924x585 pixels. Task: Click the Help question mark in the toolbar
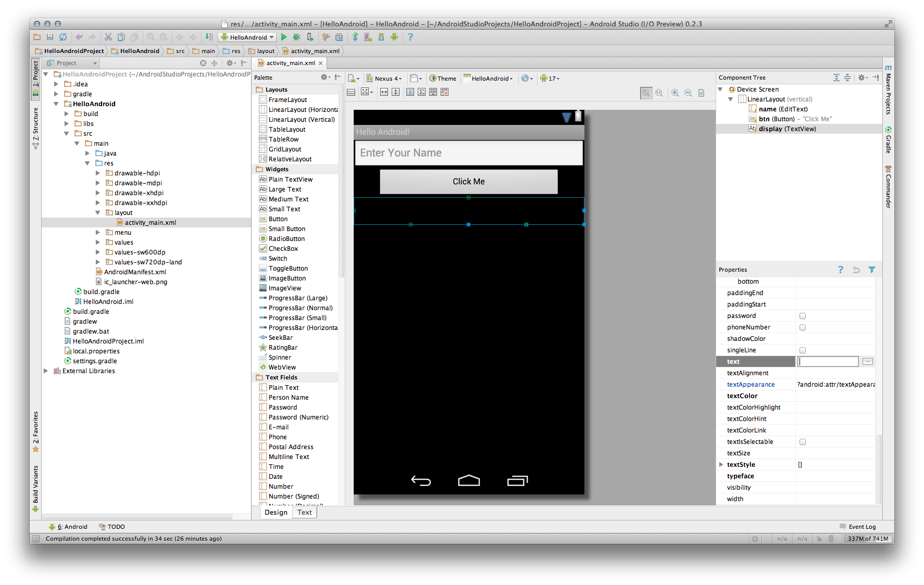pyautogui.click(x=410, y=37)
